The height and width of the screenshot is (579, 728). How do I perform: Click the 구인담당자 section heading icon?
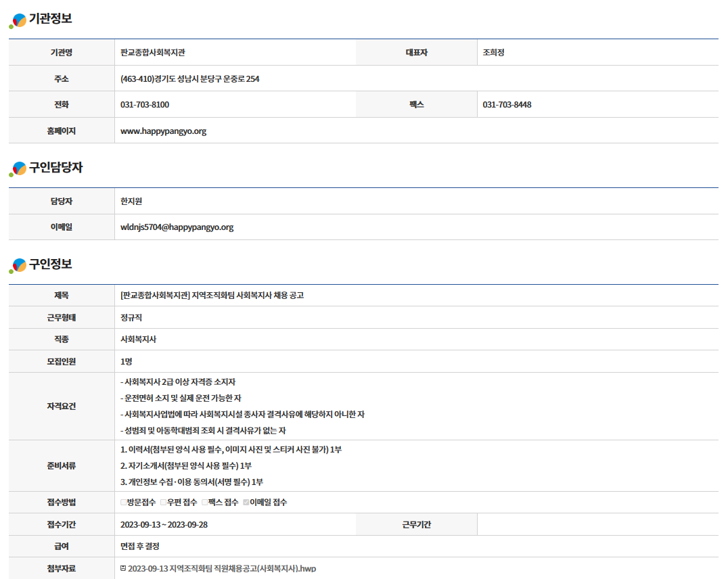click(18, 169)
